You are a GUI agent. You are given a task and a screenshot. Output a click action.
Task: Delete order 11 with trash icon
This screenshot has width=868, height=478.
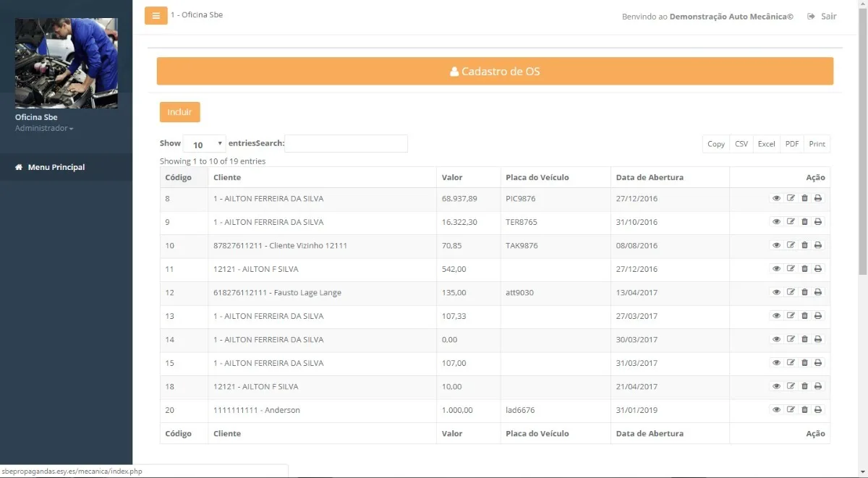click(x=804, y=269)
